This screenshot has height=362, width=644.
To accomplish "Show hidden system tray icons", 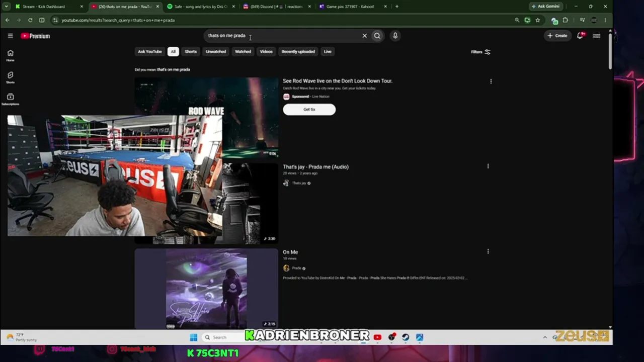I will pos(545,337).
